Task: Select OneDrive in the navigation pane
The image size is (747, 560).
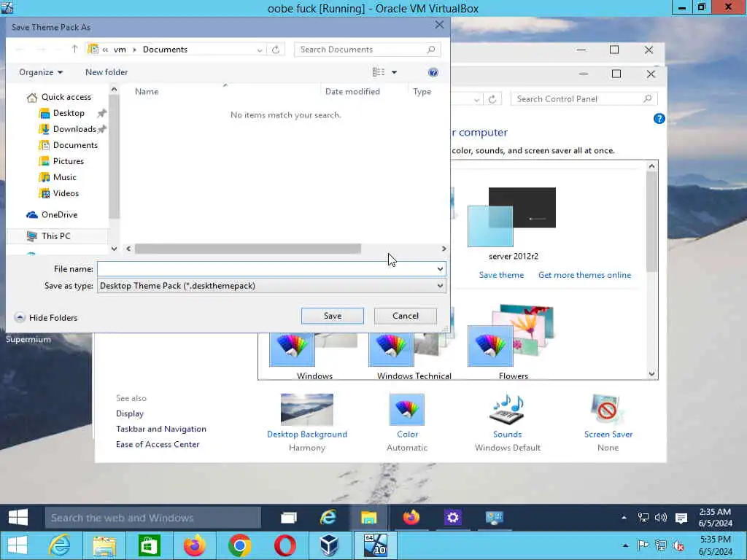Action: (59, 215)
